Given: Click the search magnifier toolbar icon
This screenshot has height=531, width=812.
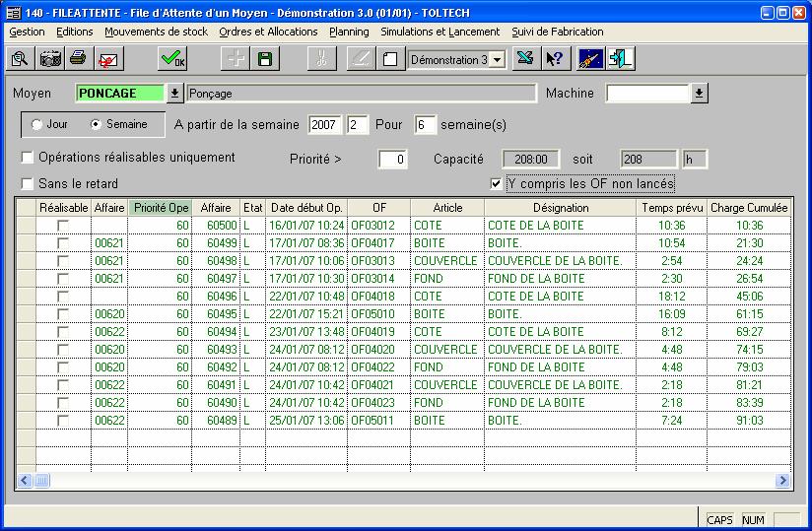Looking at the screenshot, I should click(x=20, y=58).
